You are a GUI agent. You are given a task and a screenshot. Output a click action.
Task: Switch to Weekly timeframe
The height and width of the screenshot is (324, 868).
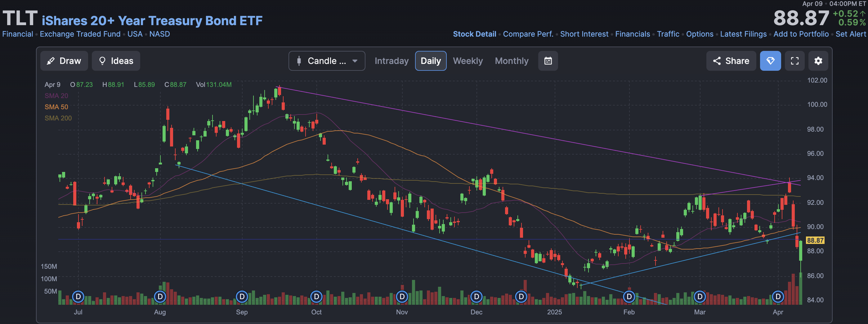(468, 61)
